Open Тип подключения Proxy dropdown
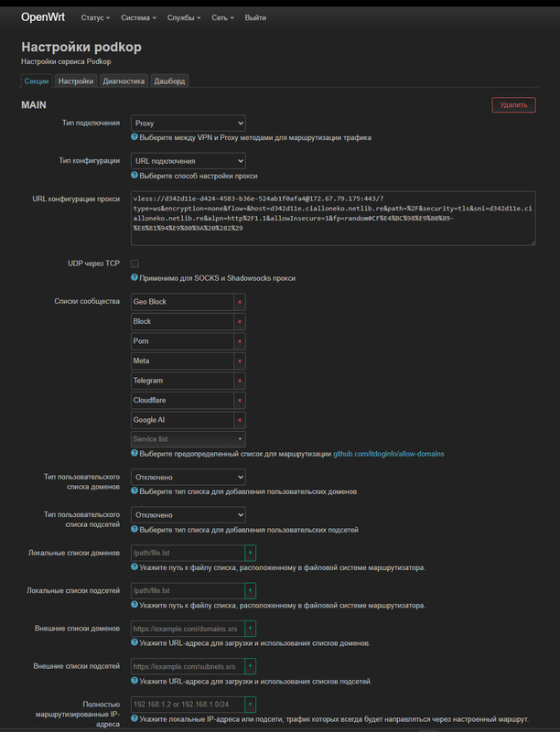 point(188,124)
